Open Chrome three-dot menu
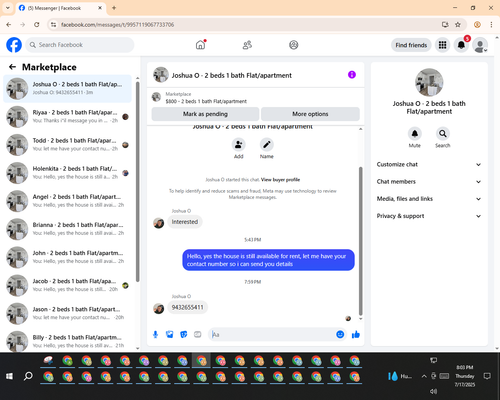This screenshot has height=400, width=500. [x=491, y=25]
